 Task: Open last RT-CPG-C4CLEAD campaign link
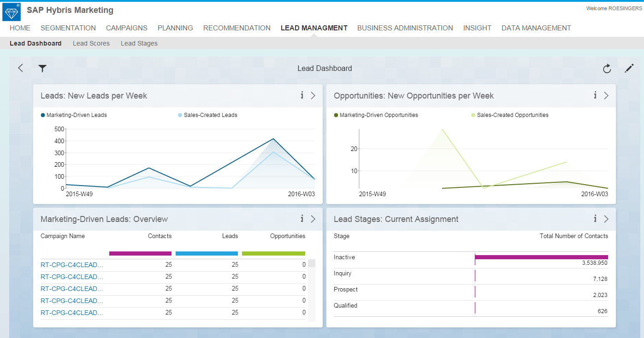click(x=72, y=313)
